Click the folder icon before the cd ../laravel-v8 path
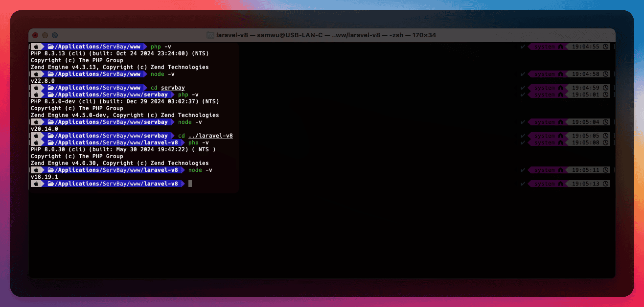Viewport: 644px width, 307px height. [50, 136]
